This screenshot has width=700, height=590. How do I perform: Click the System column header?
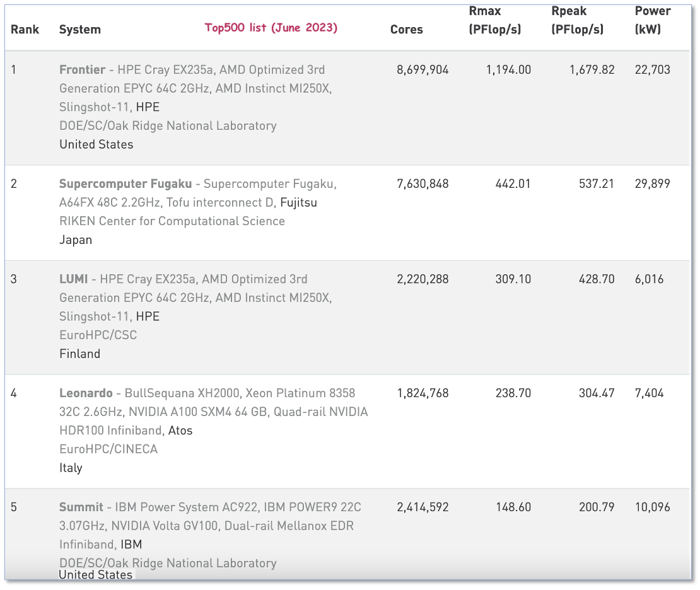(x=79, y=30)
